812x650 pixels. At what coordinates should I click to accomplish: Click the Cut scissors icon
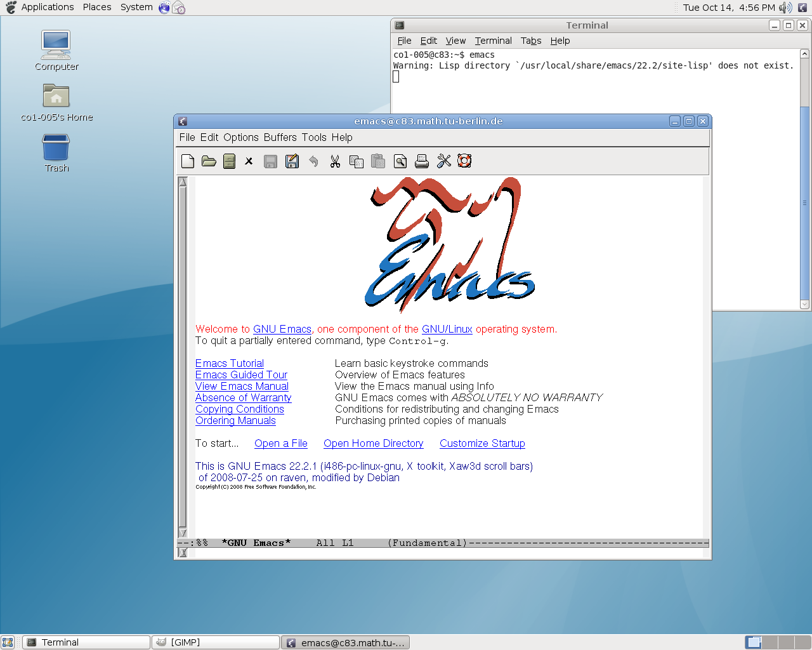(335, 161)
